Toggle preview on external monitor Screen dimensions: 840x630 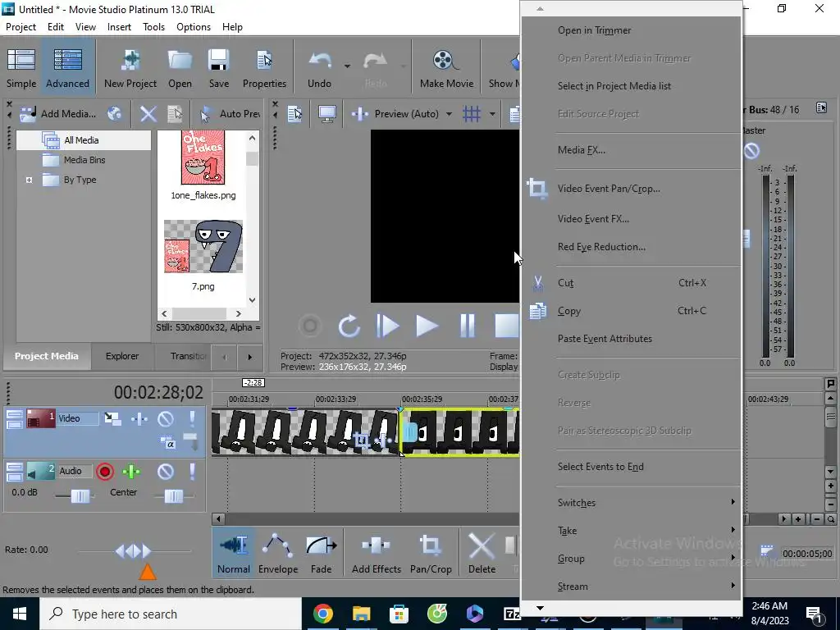point(326,113)
